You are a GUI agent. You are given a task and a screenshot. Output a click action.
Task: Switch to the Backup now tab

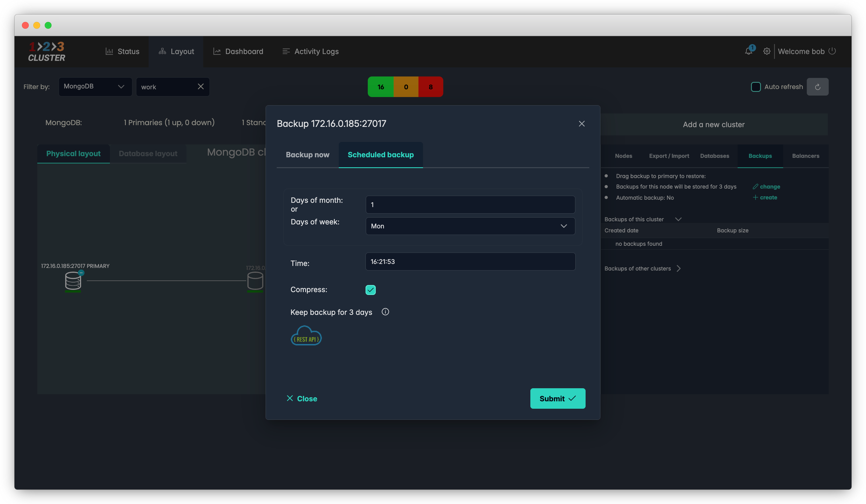[x=307, y=155]
